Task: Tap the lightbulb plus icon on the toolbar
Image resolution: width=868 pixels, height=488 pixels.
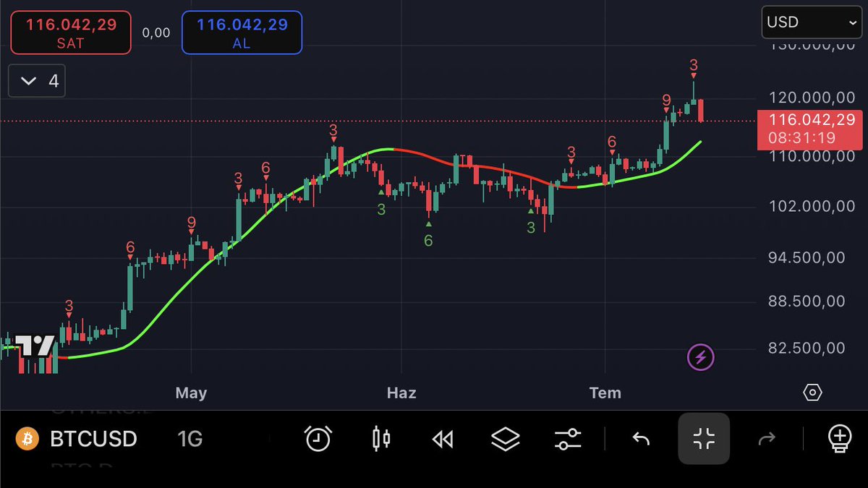Action: 839,438
